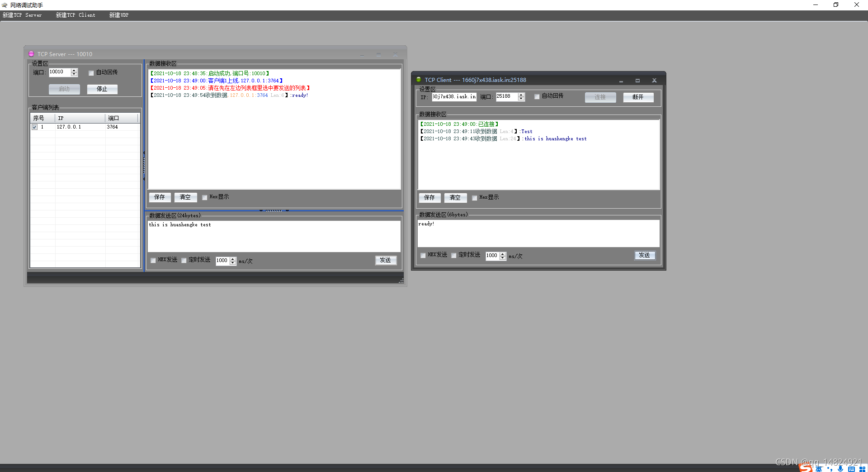
Task: Click the 连接 button in TCP Client
Action: pyautogui.click(x=600, y=97)
